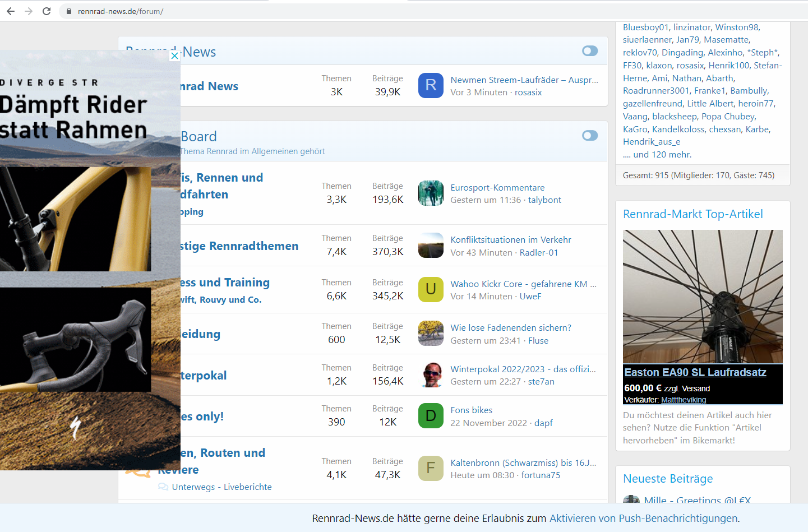Click the browser back arrow
This screenshot has width=808, height=532.
point(11,11)
